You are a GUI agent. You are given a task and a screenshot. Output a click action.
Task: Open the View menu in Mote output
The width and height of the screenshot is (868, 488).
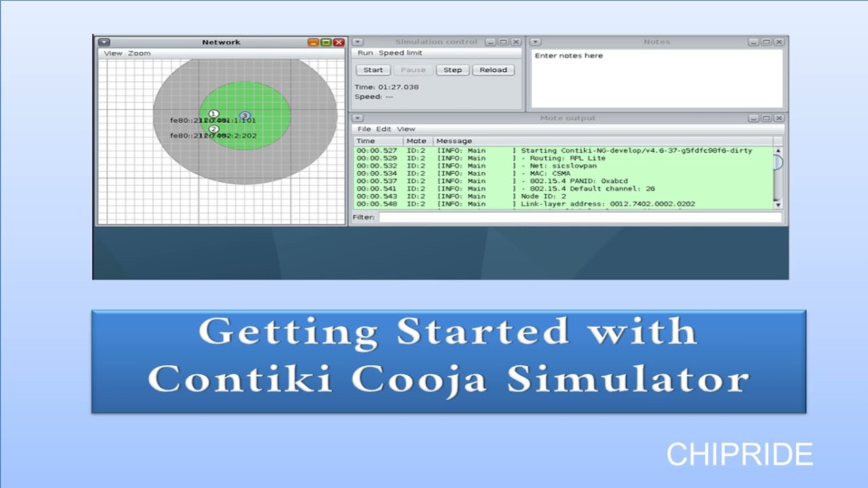406,129
